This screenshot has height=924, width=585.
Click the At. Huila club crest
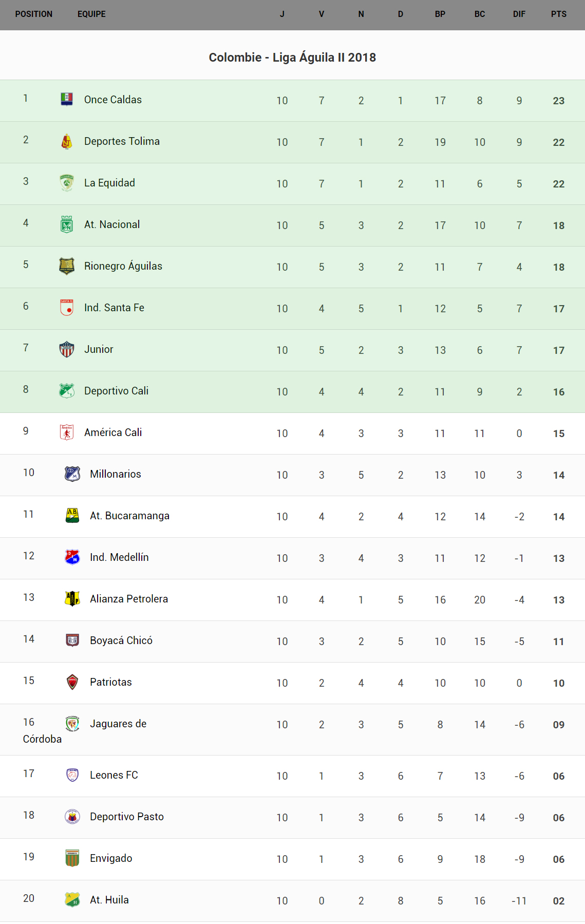click(72, 900)
